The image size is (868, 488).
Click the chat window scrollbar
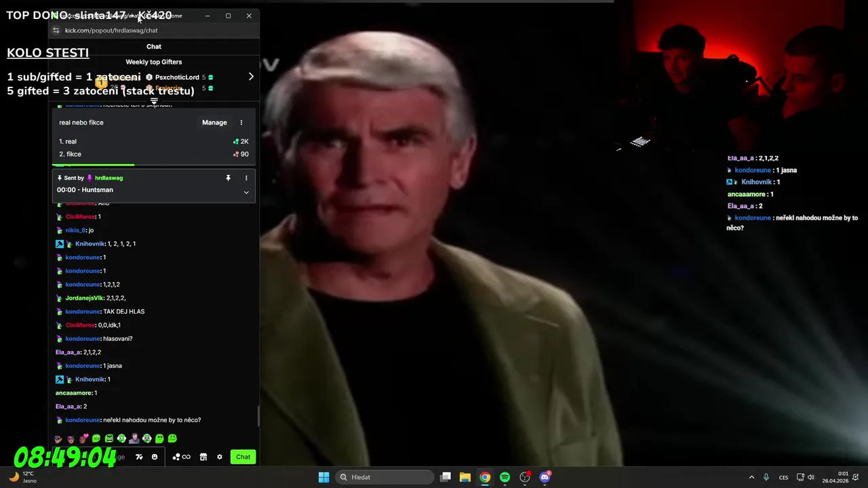258,416
